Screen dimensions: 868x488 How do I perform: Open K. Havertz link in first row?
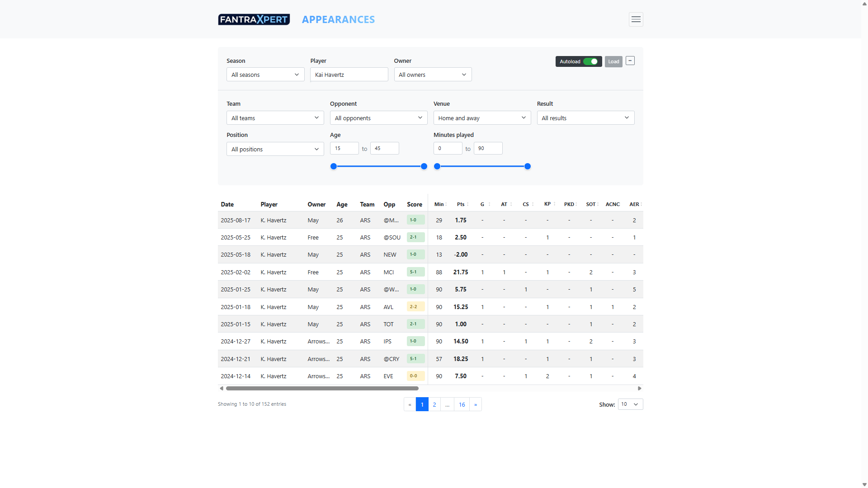tap(274, 221)
